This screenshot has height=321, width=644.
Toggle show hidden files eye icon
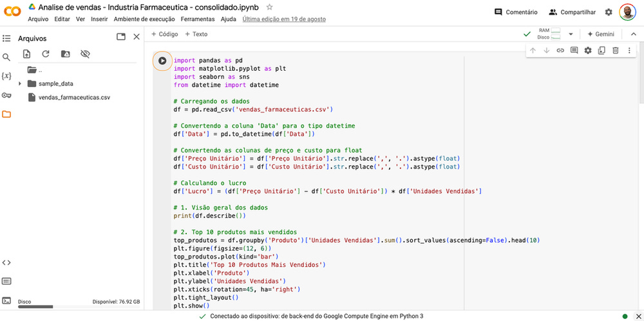click(x=85, y=54)
